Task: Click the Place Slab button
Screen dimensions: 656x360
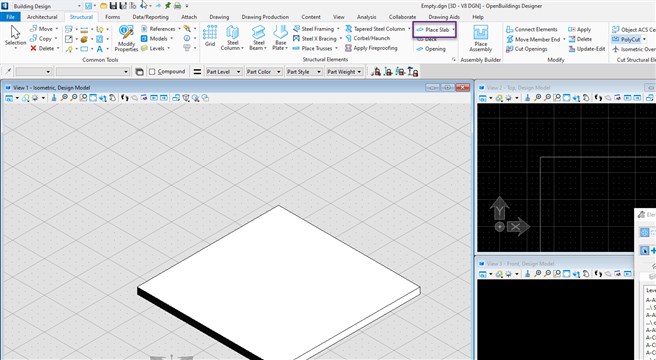Action: pyautogui.click(x=433, y=30)
